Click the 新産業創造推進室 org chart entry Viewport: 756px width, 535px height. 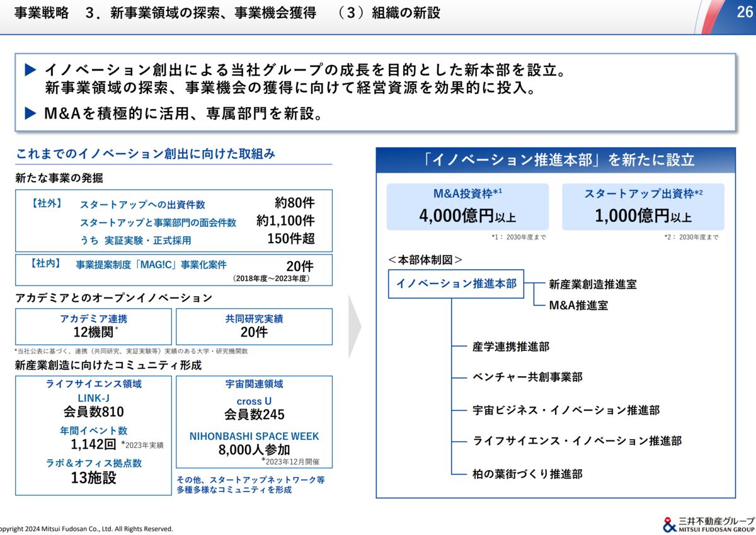coord(593,284)
